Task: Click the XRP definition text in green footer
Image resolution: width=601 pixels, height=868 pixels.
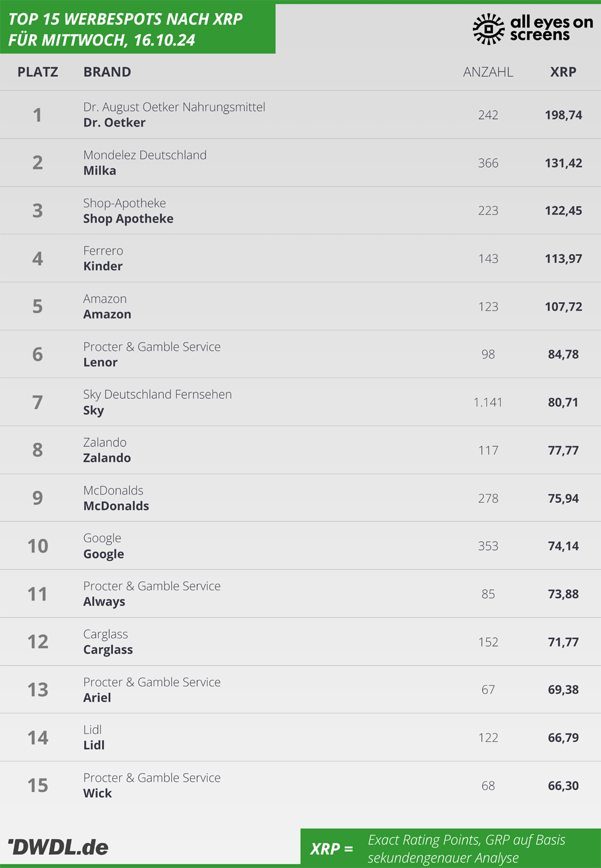Action: [466, 849]
